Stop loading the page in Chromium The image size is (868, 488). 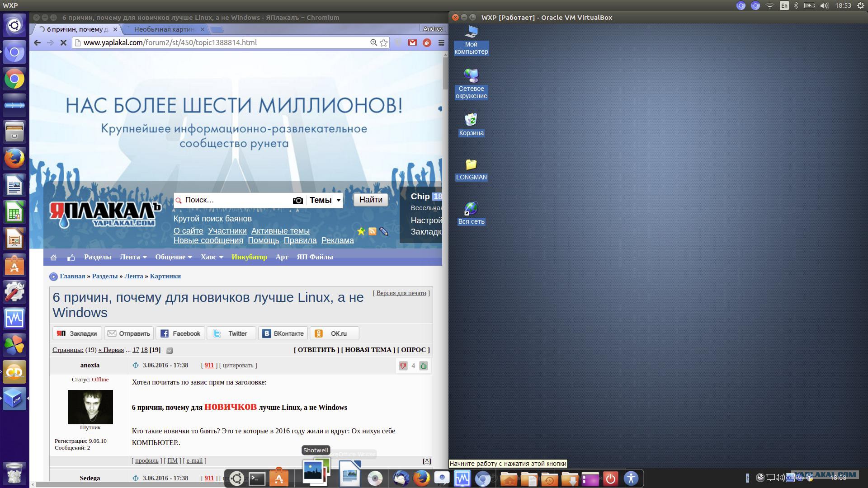pos(63,42)
